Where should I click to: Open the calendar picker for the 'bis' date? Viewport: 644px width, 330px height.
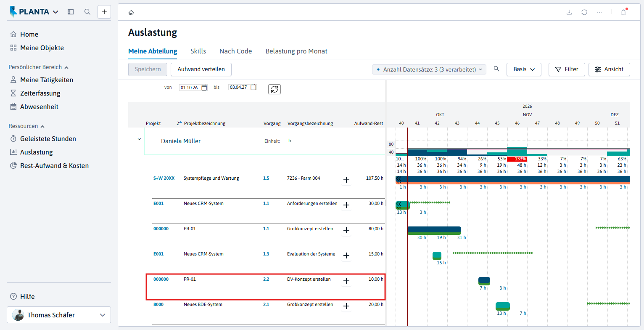pyautogui.click(x=253, y=88)
